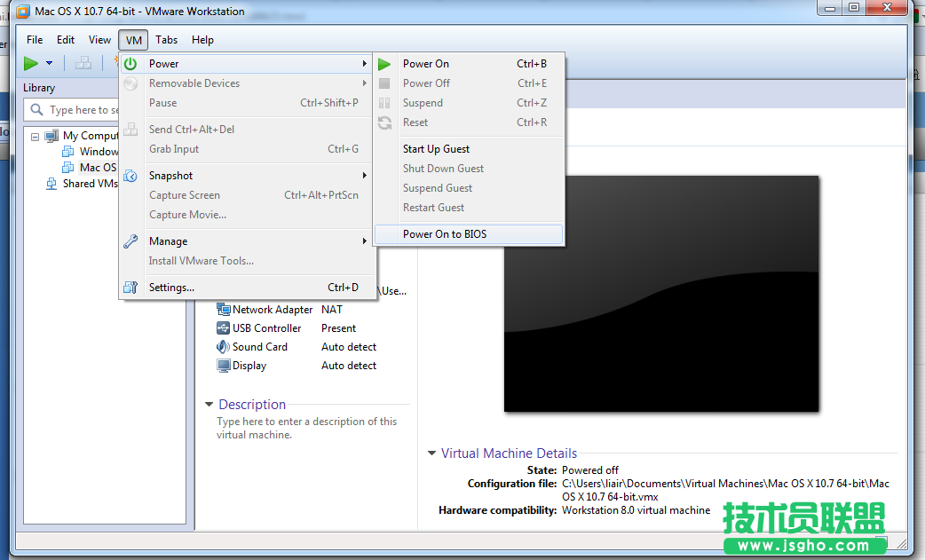Image resolution: width=925 pixels, height=560 pixels.
Task: Click the Snapshot camera icon in VM menu
Action: pyautogui.click(x=130, y=175)
